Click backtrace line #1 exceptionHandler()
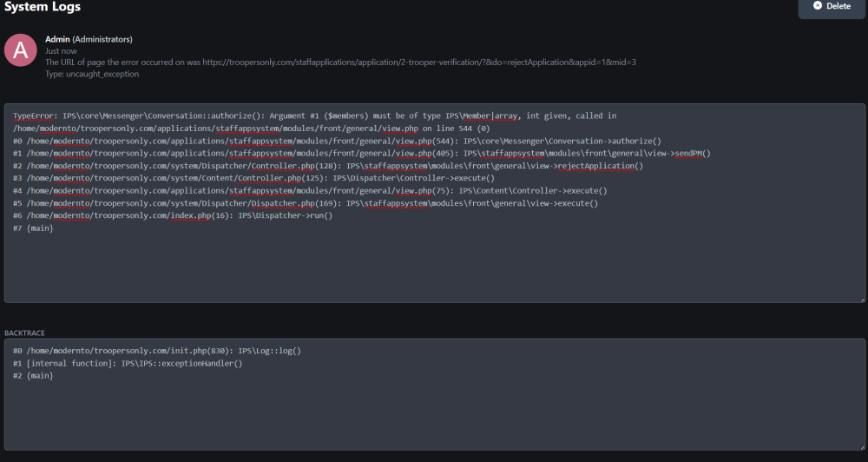Image resolution: width=868 pixels, height=462 pixels. (x=128, y=363)
